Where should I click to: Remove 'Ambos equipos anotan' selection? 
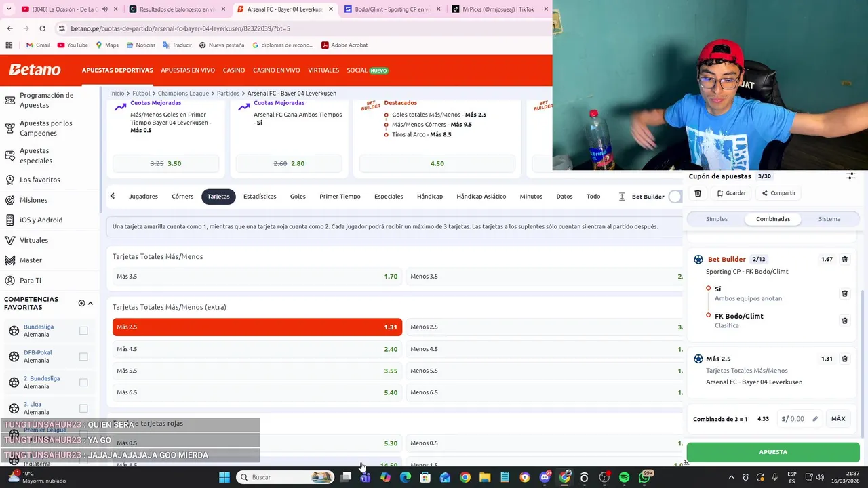(x=844, y=293)
